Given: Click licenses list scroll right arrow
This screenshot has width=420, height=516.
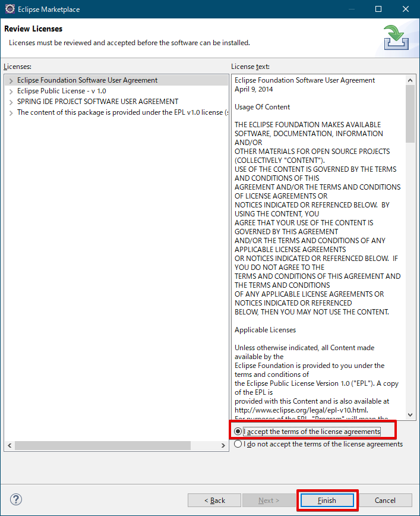Looking at the screenshot, I should coord(223,446).
